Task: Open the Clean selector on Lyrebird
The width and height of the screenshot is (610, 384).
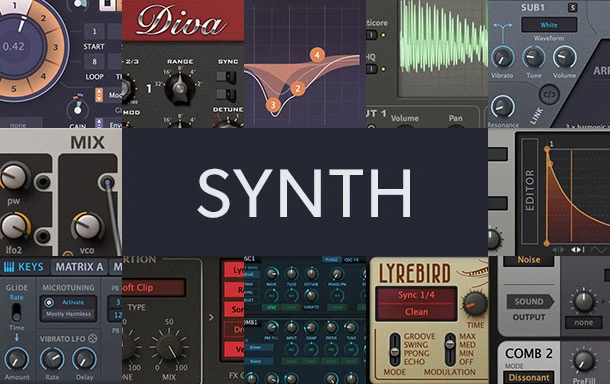Action: coord(416,312)
